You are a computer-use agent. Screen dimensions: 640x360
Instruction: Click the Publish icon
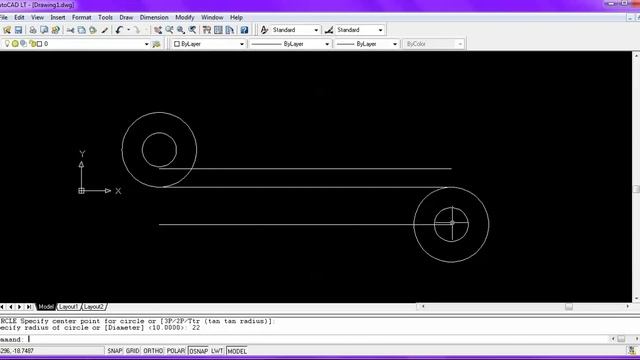tap(56, 30)
